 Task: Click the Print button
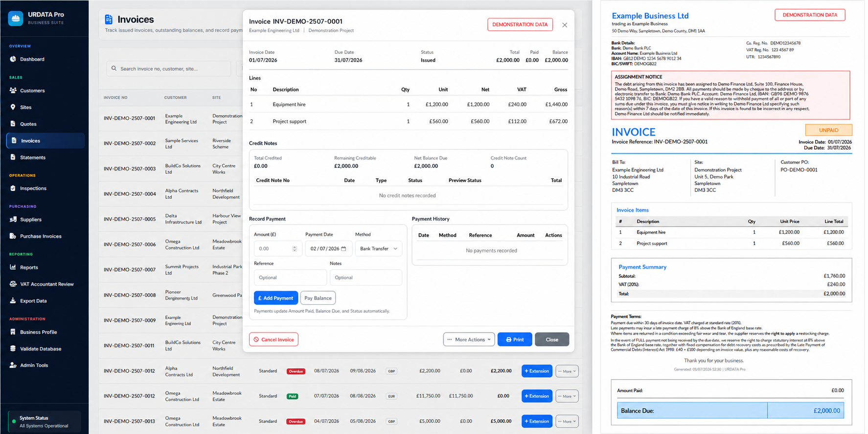pyautogui.click(x=515, y=340)
